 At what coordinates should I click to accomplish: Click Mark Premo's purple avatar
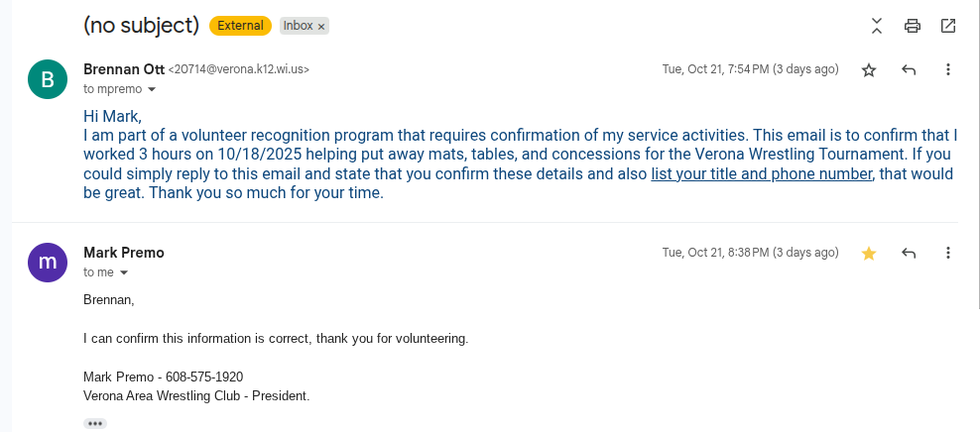point(47,263)
